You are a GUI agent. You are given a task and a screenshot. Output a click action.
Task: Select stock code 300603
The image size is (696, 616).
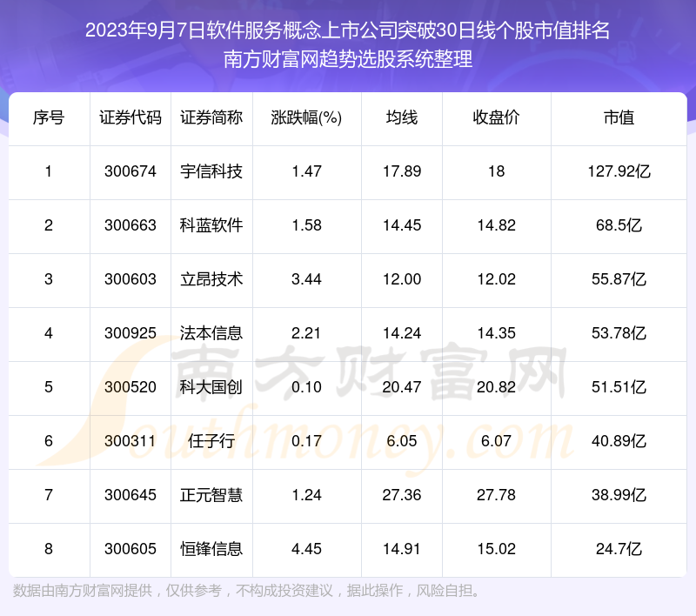pos(130,279)
